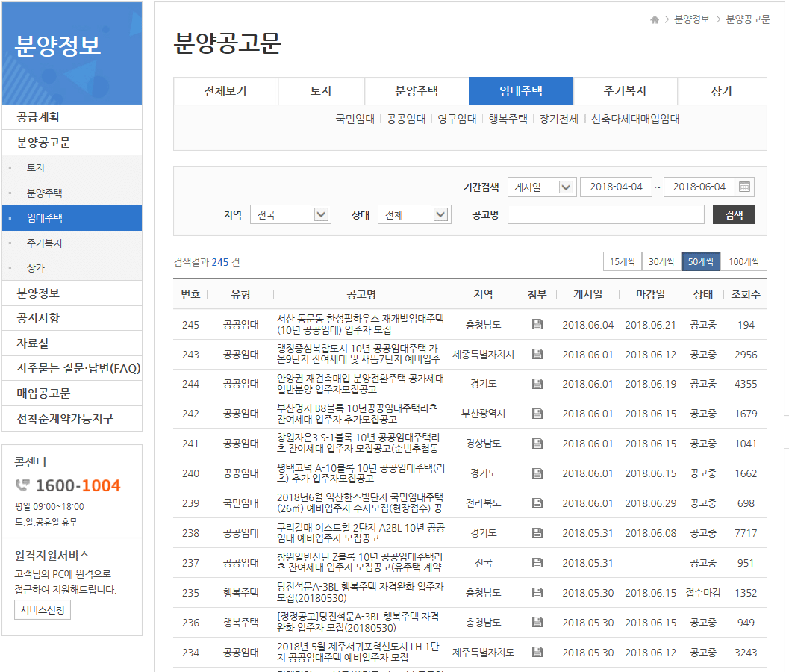Viewport: 789px width, 672px height.
Task: Open 공급계획 in the sidebar menu
Action: click(x=72, y=117)
